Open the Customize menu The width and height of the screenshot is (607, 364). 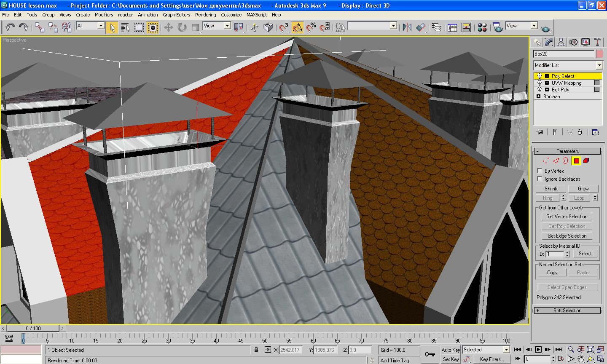231,15
